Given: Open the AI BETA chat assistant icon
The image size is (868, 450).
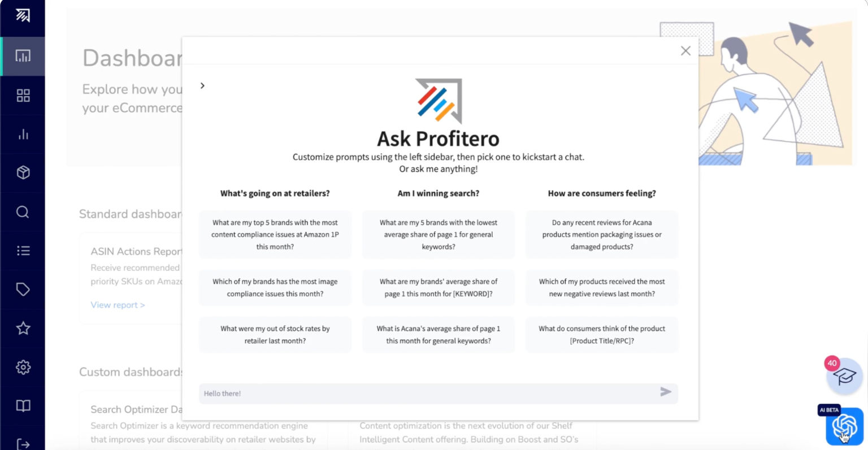Looking at the screenshot, I should (844, 426).
